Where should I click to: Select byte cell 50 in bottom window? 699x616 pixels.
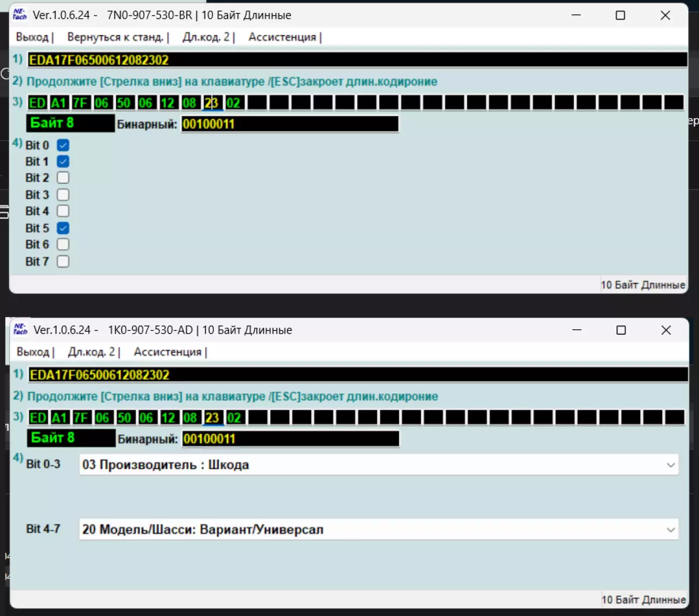(125, 418)
